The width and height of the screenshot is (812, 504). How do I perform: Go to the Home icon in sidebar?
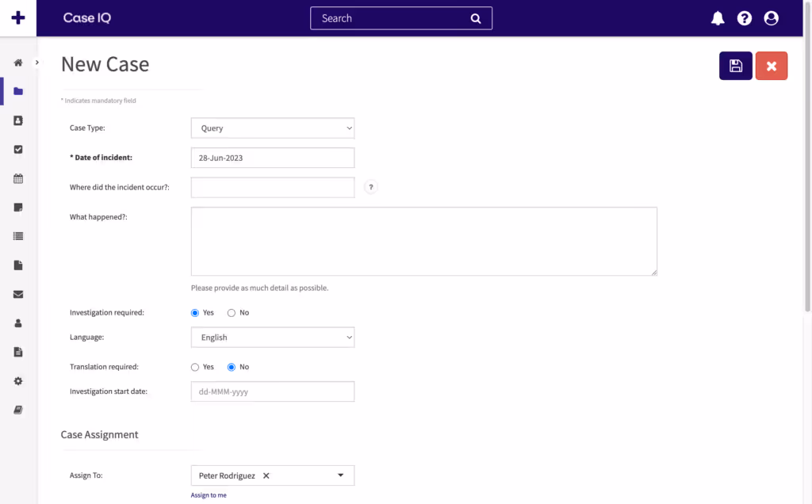[x=17, y=62]
